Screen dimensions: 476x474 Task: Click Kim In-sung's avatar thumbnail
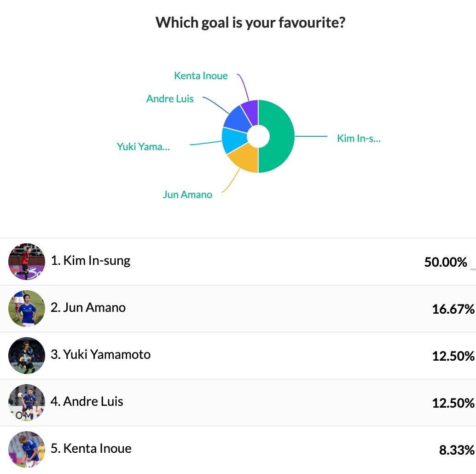click(x=27, y=262)
